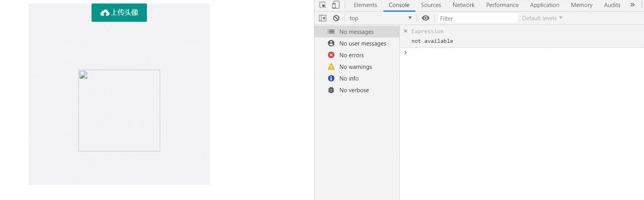This screenshot has height=200, width=644.
Task: Switch to the Elements tab
Action: [365, 5]
